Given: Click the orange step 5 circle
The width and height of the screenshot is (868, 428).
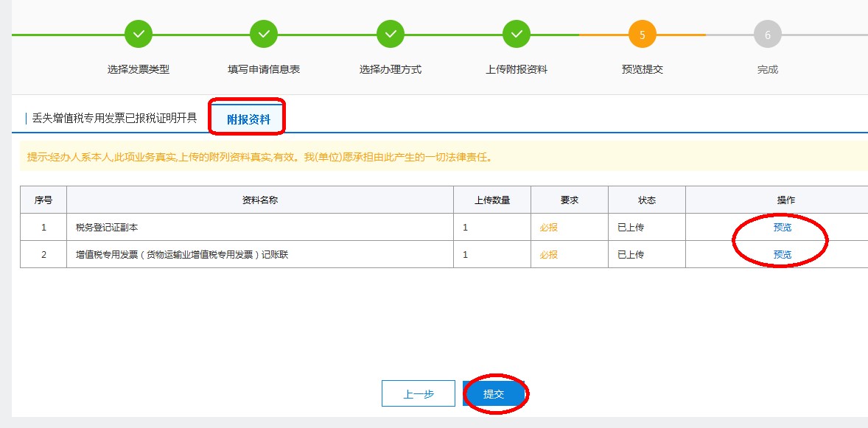Looking at the screenshot, I should coord(643,35).
